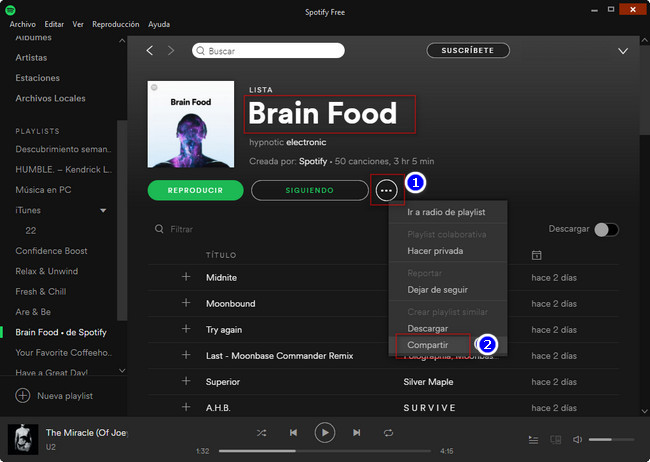
Task: Seek in the track progress bar
Action: click(325, 451)
